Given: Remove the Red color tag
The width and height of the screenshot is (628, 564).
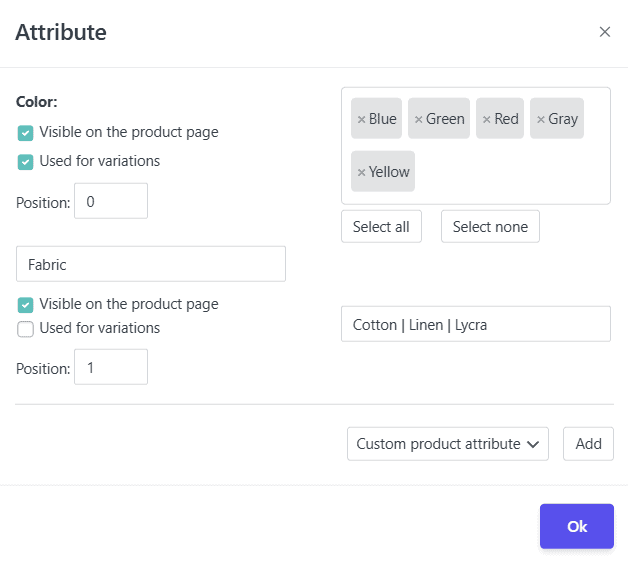Looking at the screenshot, I should point(486,119).
